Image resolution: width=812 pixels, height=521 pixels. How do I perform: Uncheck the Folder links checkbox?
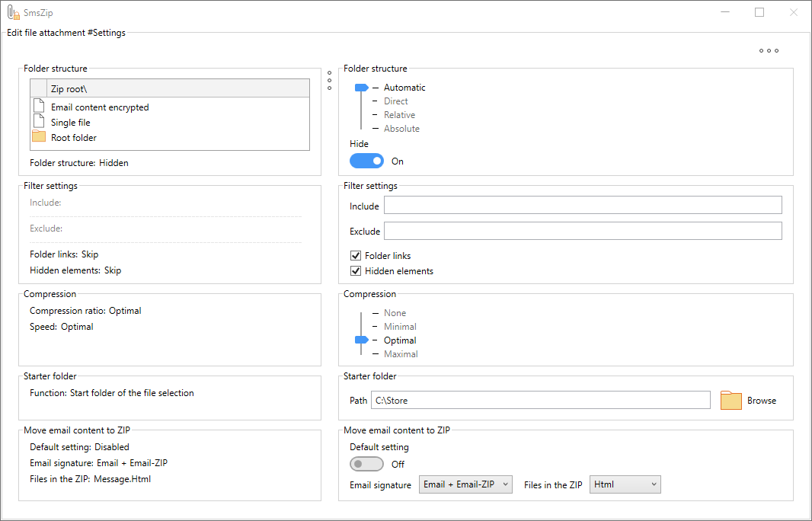coord(356,255)
